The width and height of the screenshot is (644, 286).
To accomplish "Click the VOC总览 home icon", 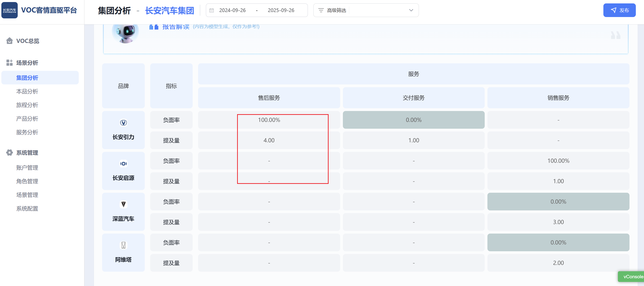I will tap(10, 41).
